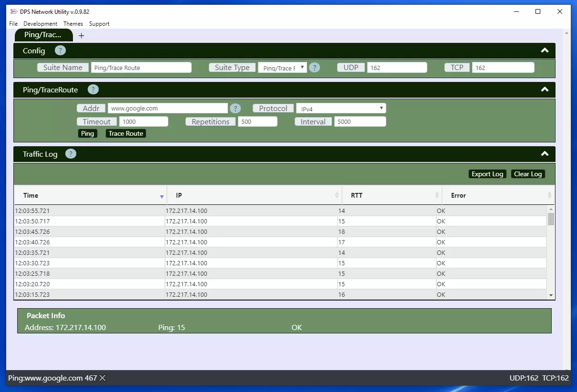Add a new suite tab with plus icon
Viewport: 577px width, 392px height.
(81, 36)
